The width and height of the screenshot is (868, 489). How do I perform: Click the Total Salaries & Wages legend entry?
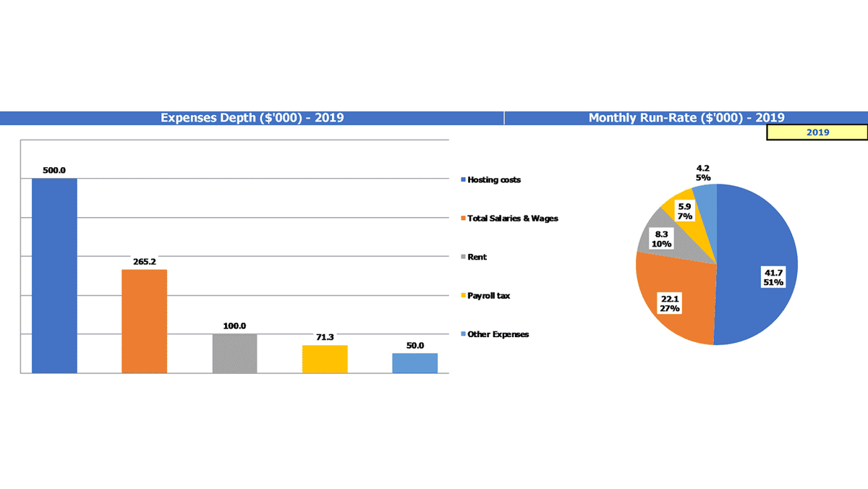coord(509,218)
